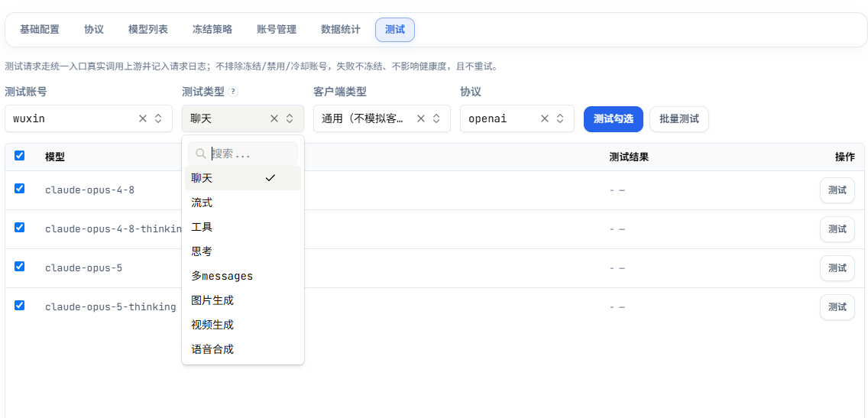868x418 pixels.
Task: Switch to the 账号管理 tab
Action: point(277,30)
